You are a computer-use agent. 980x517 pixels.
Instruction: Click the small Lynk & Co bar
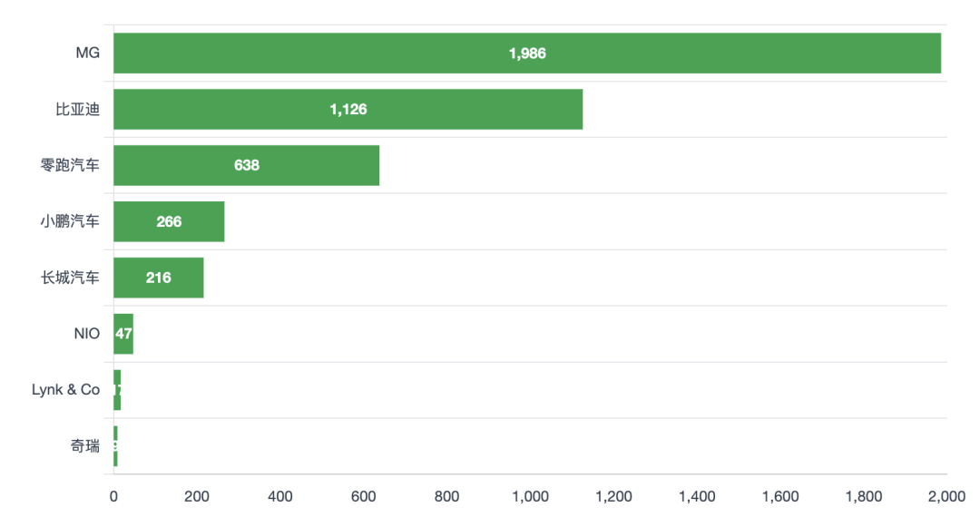pos(117,390)
